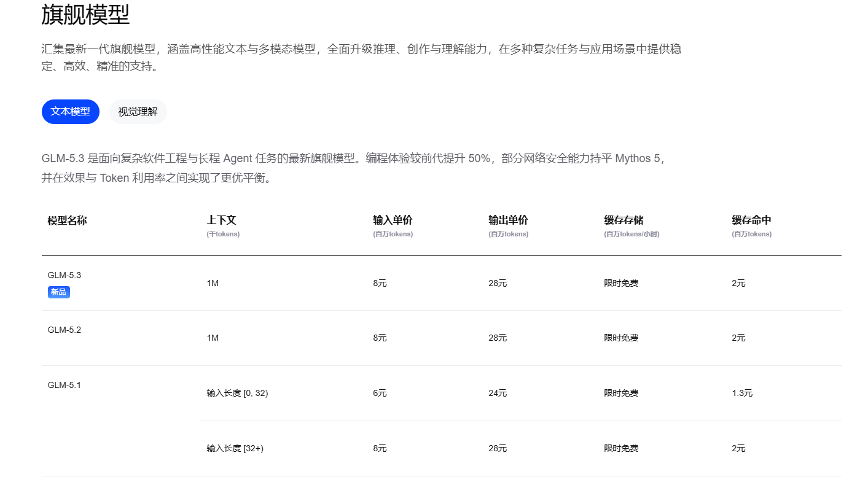Click the (百万tokens) unit under 缓存命中
Screen dimensions: 868x485
coord(751,234)
